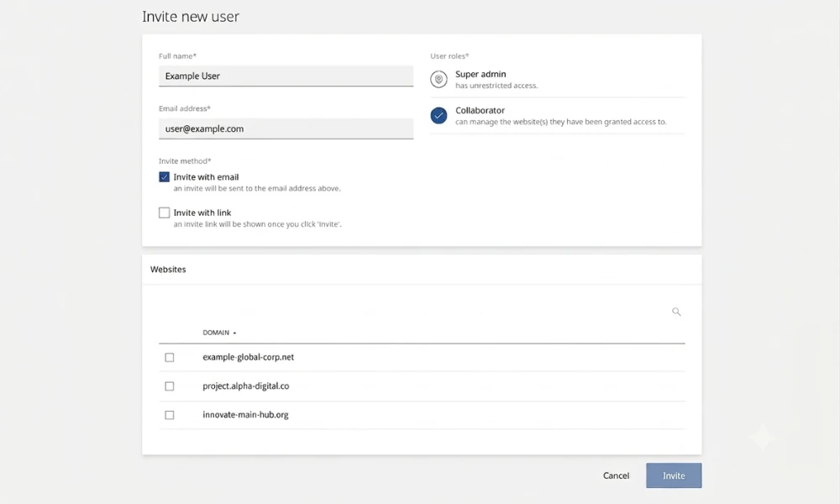Select the Collaborator role
The height and width of the screenshot is (504, 840).
click(438, 115)
